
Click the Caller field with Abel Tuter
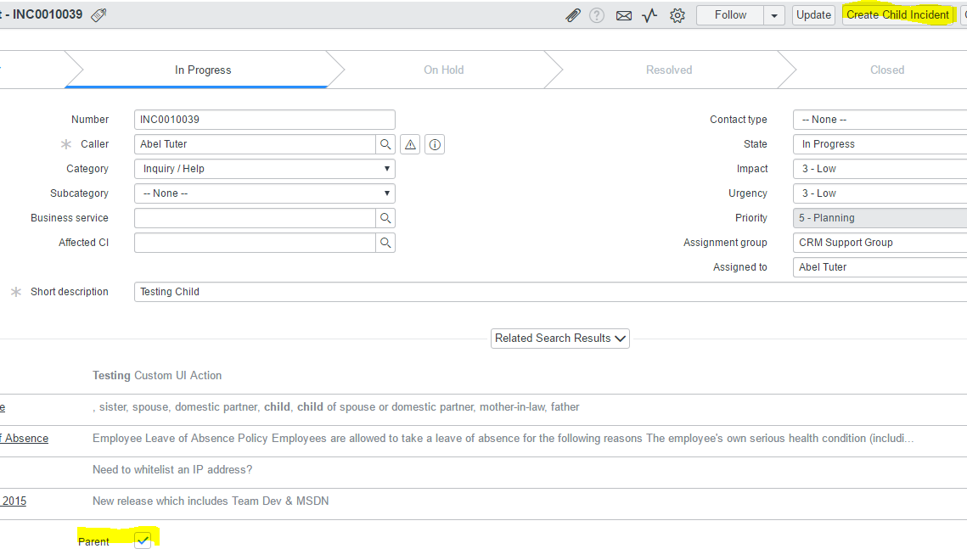pos(255,144)
